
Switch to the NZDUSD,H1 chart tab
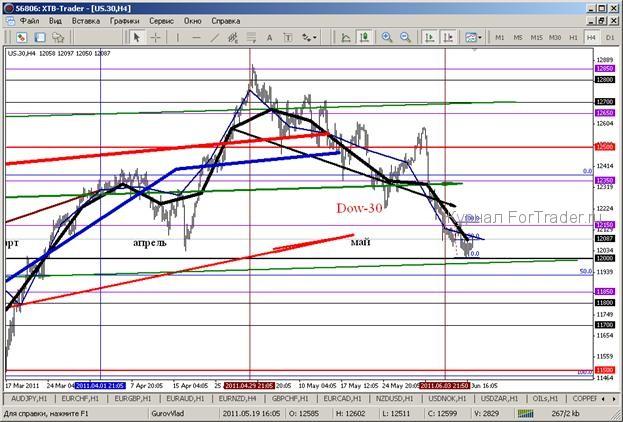[395, 399]
